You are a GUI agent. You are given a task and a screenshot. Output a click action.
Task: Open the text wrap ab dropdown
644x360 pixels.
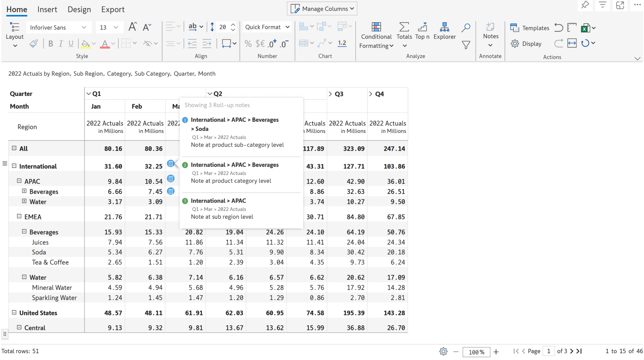click(196, 27)
